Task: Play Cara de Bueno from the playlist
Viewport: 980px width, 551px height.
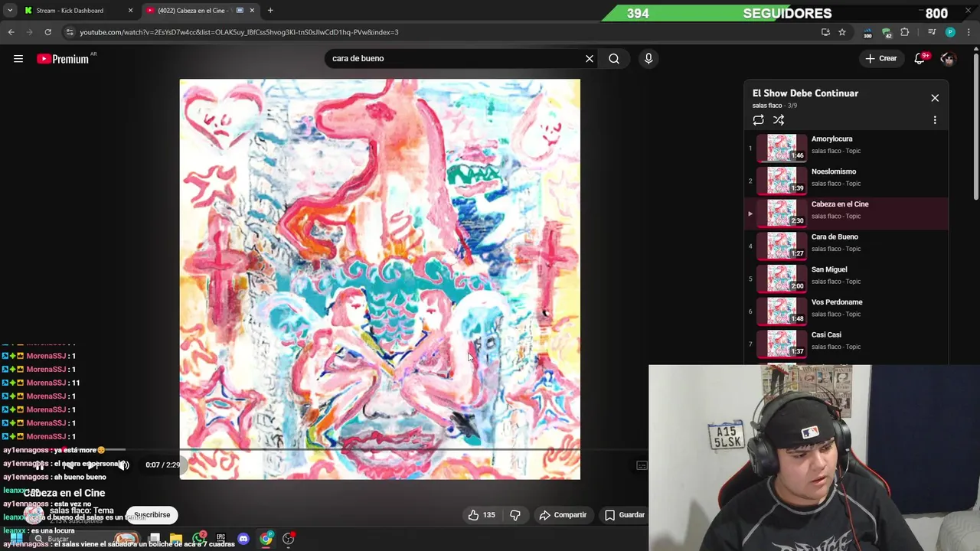Action: pyautogui.click(x=847, y=246)
